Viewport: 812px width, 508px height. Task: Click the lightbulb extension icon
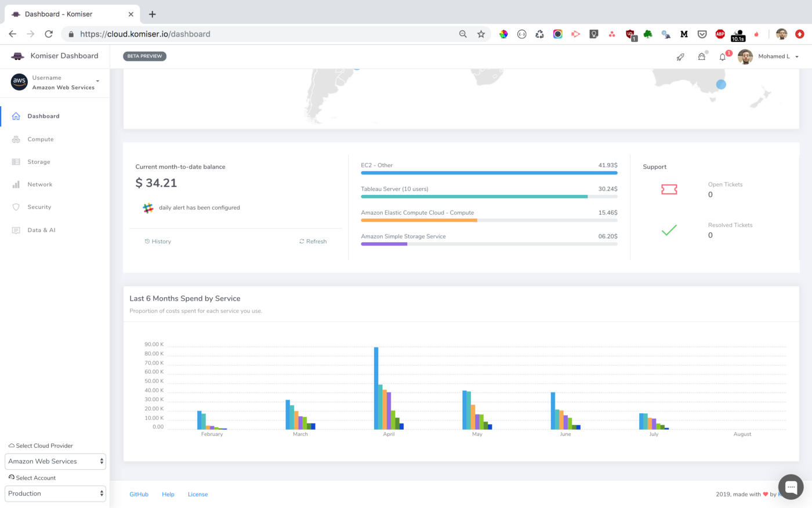click(593, 34)
